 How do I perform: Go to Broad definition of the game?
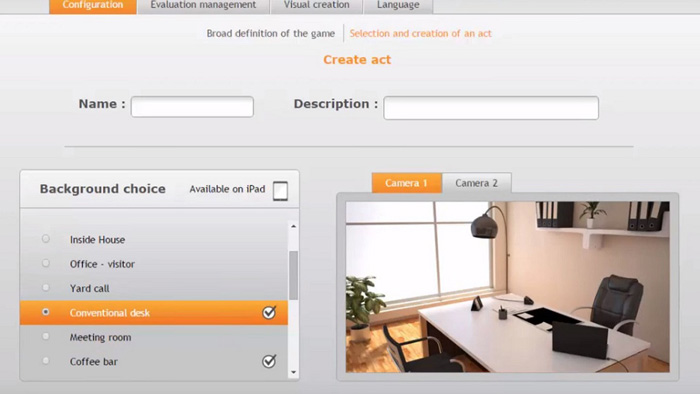point(271,33)
